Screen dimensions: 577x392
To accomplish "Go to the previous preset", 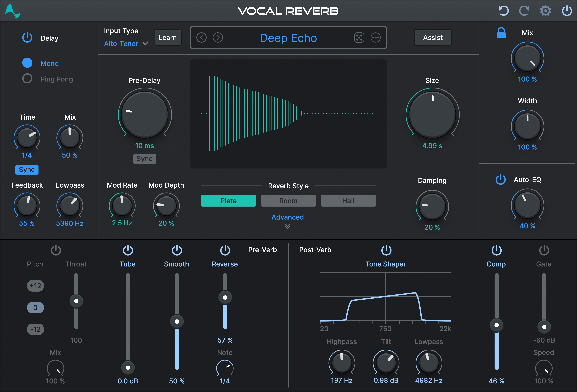I will (202, 37).
